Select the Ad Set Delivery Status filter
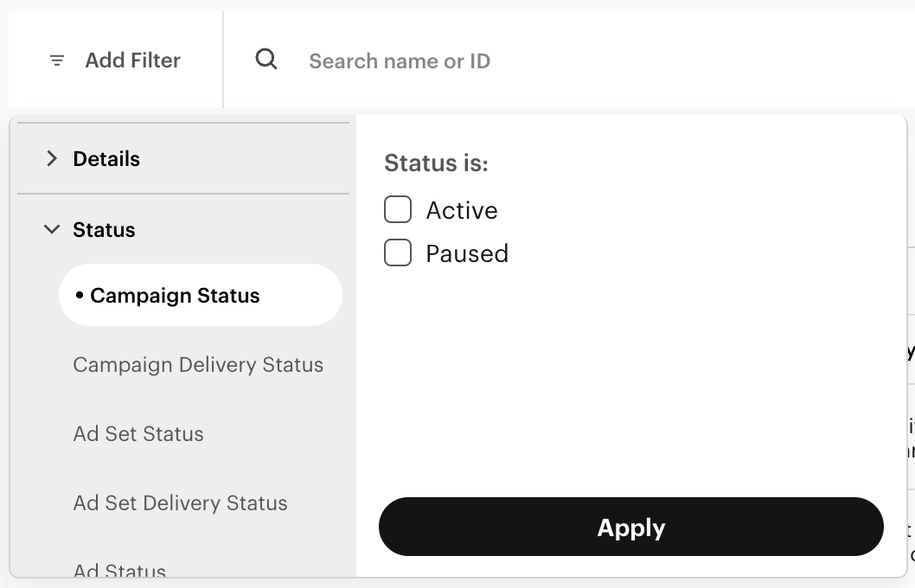 click(181, 503)
